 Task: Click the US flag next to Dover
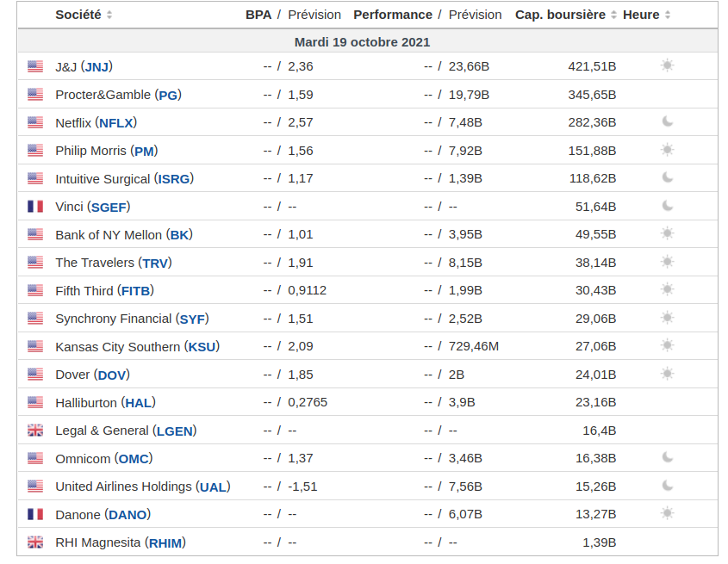point(35,375)
